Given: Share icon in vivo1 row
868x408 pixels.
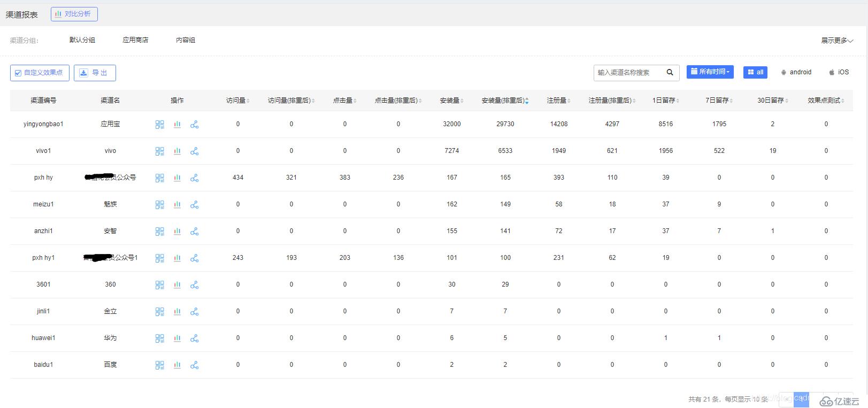Looking at the screenshot, I should [x=195, y=151].
